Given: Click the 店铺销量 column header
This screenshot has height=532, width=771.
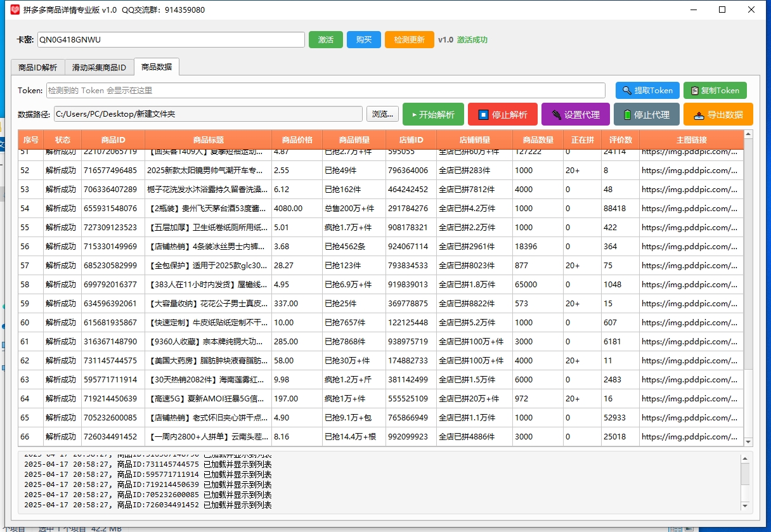Looking at the screenshot, I should (475, 139).
